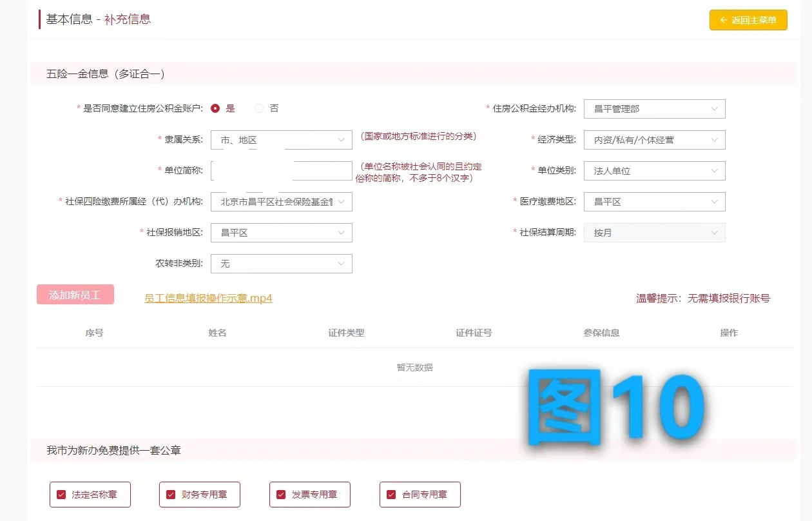Toggle the 合同专用章 checkbox
812x521 pixels.
click(391, 495)
